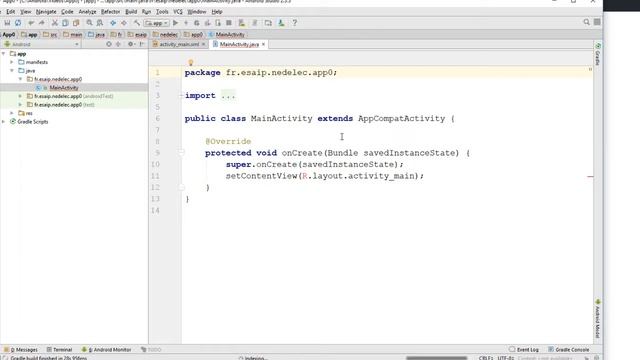The width and height of the screenshot is (640, 360).
Task: Click the project panel gear settings icon
Action: (131, 44)
